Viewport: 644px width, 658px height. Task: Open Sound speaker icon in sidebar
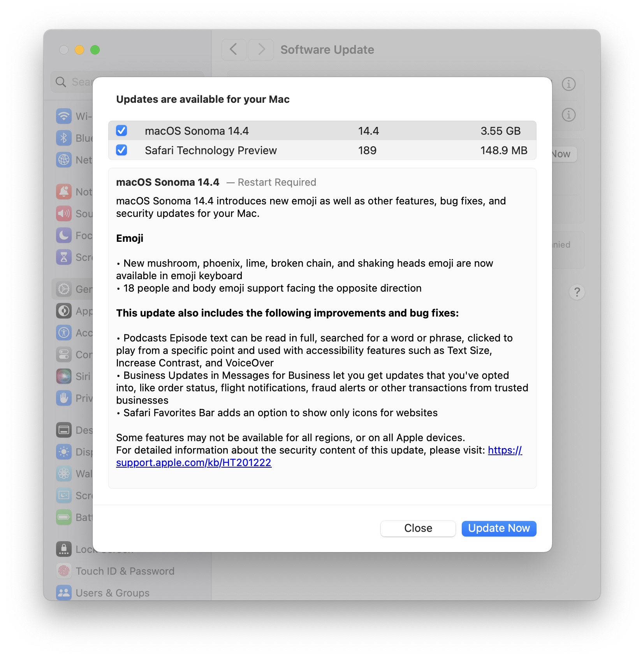click(x=64, y=213)
